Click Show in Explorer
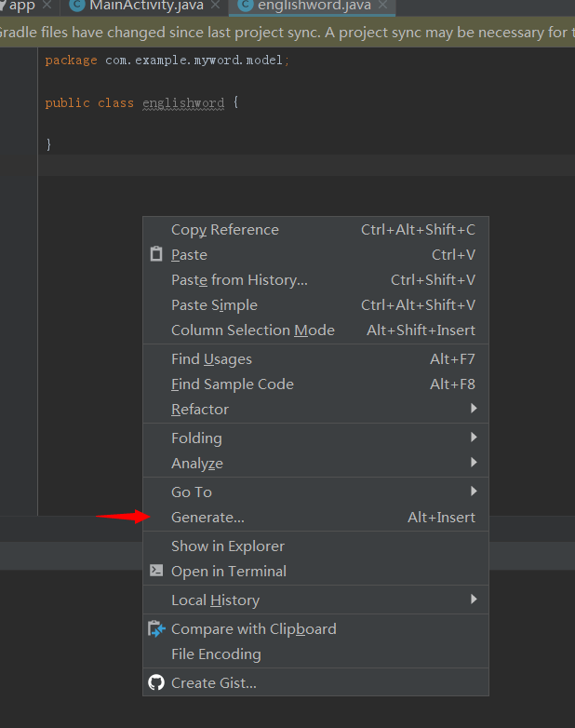 coord(228,546)
